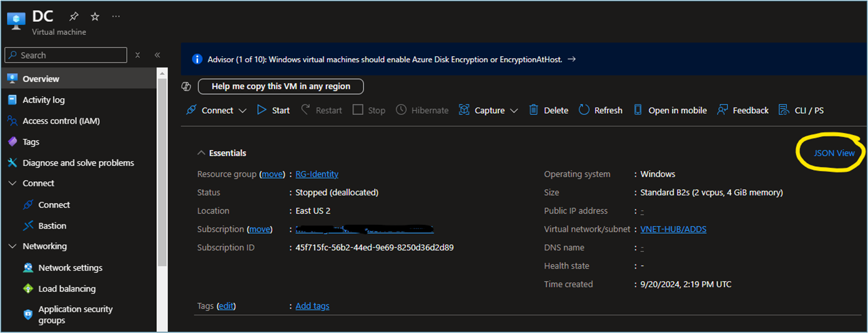Click the Advisor banner arrow
The height and width of the screenshot is (333, 868).
tap(571, 59)
